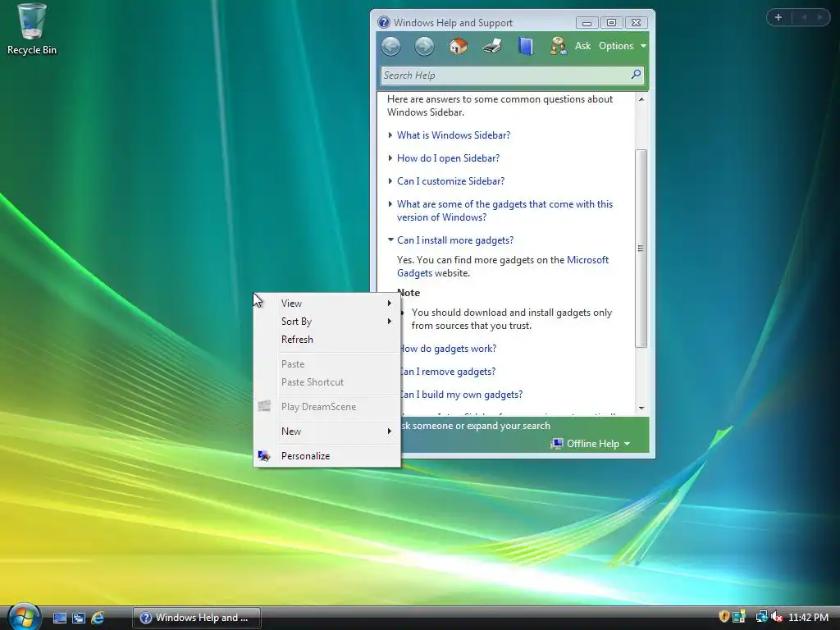This screenshot has height=630, width=840.
Task: Launch Internet Explorer from quick launch
Action: [x=98, y=618]
